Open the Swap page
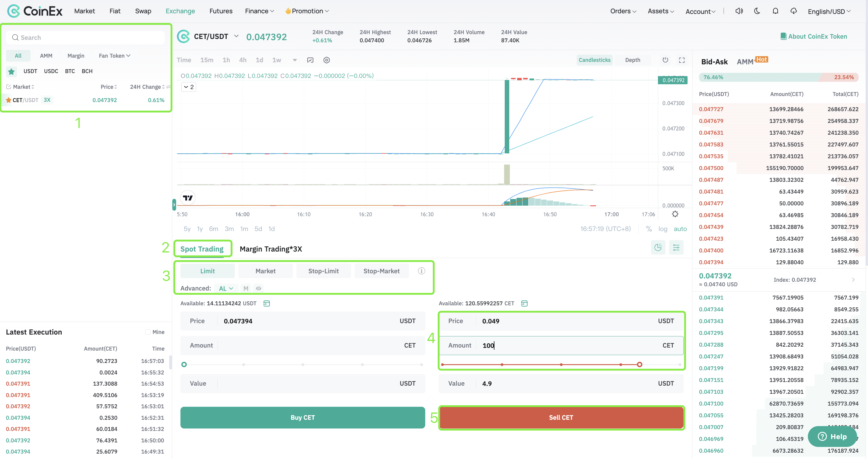Image resolution: width=868 pixels, height=459 pixels. point(143,11)
